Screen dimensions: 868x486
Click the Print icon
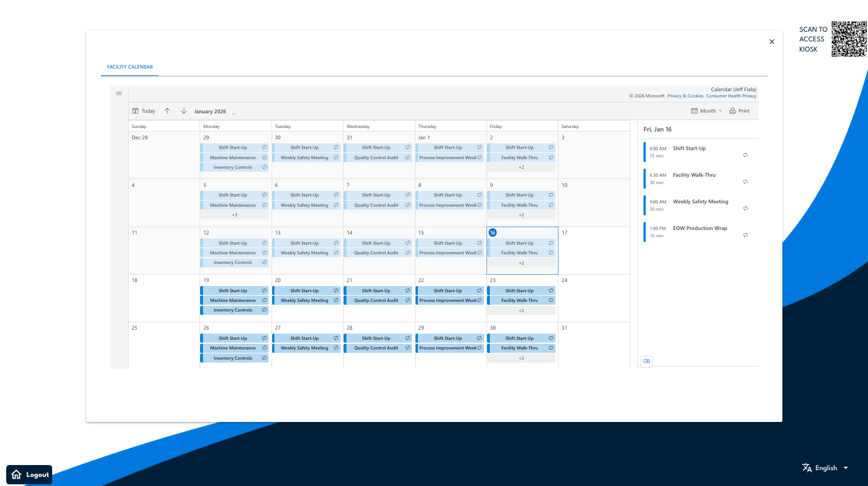point(732,110)
